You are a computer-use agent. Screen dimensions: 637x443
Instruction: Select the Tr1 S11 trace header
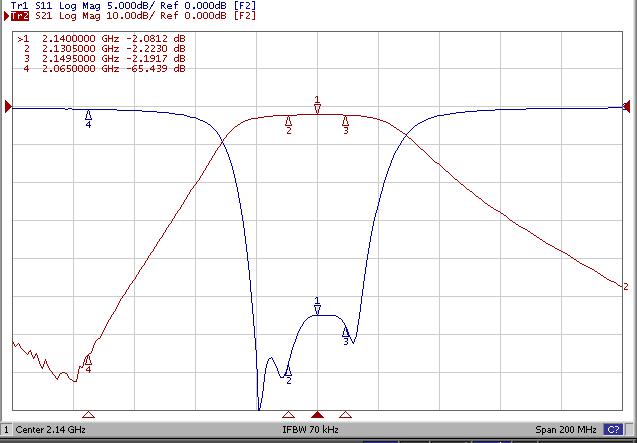pyautogui.click(x=133, y=6)
